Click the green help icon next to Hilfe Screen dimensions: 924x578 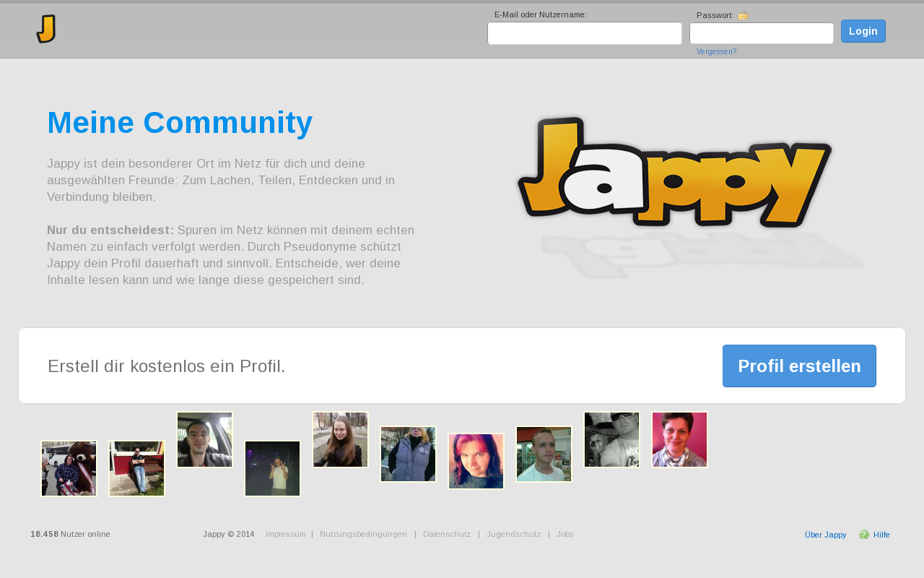[x=864, y=535]
